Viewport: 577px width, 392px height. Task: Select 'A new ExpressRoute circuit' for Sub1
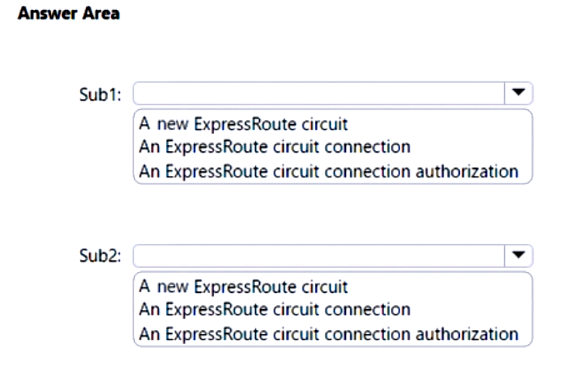point(244,123)
